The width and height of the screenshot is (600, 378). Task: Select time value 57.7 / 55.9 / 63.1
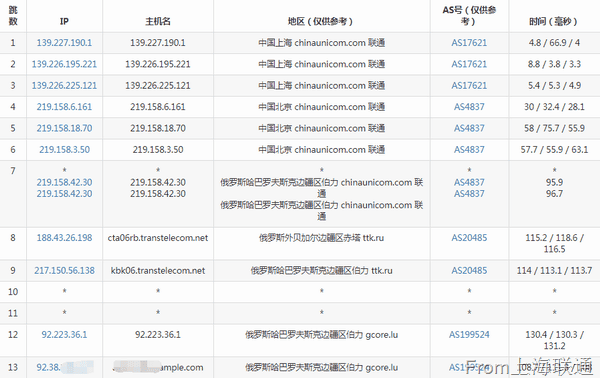pos(554,150)
